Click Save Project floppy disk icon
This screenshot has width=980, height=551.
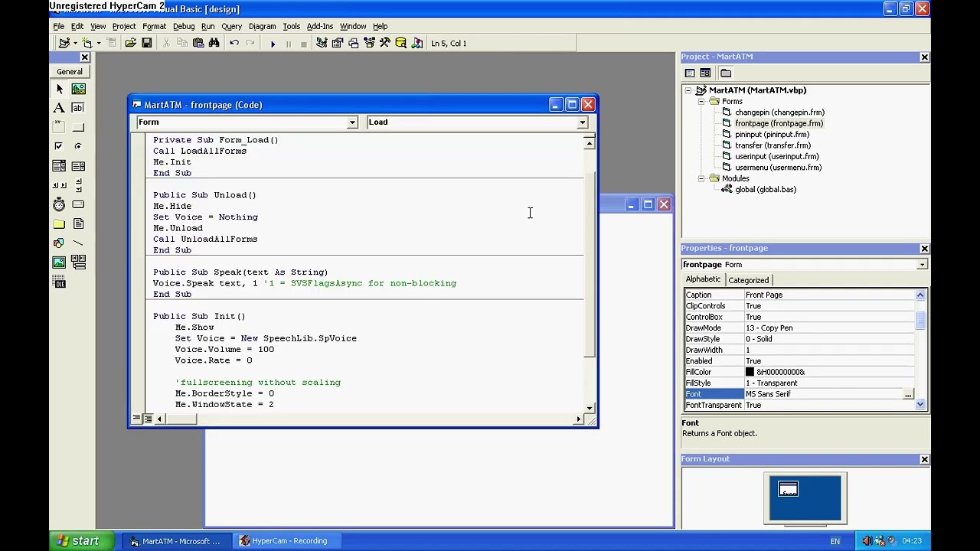coord(146,44)
